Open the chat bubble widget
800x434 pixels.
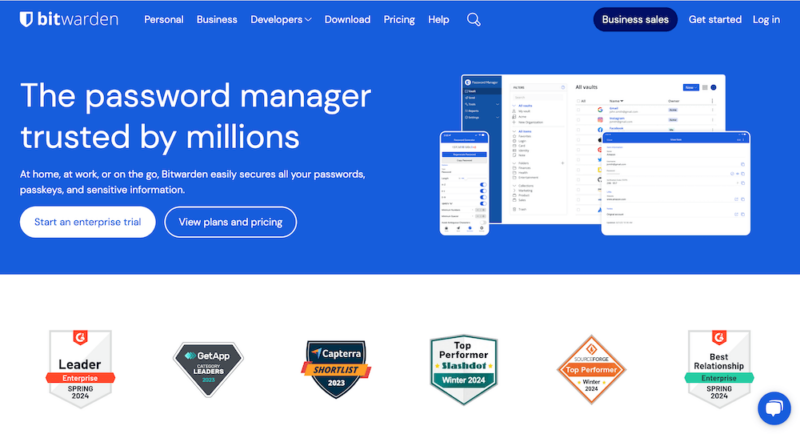774,408
